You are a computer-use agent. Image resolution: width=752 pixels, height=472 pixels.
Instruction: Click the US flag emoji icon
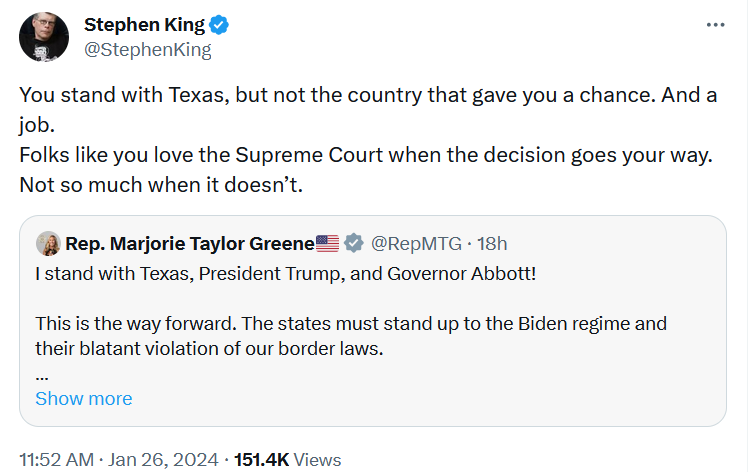tap(327, 243)
